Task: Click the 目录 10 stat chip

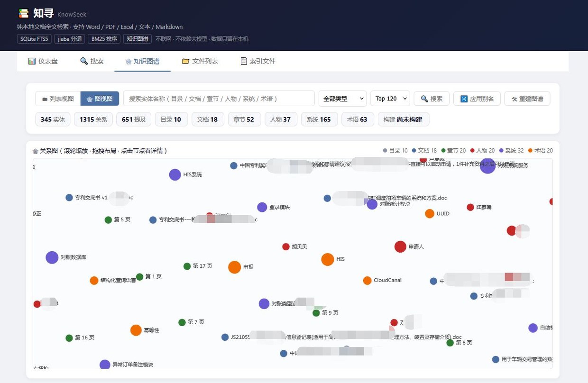Action: (x=171, y=119)
